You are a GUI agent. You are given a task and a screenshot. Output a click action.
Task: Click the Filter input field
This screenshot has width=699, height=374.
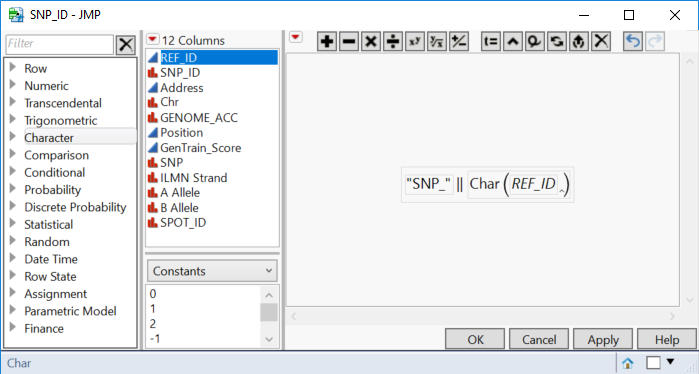tap(60, 44)
